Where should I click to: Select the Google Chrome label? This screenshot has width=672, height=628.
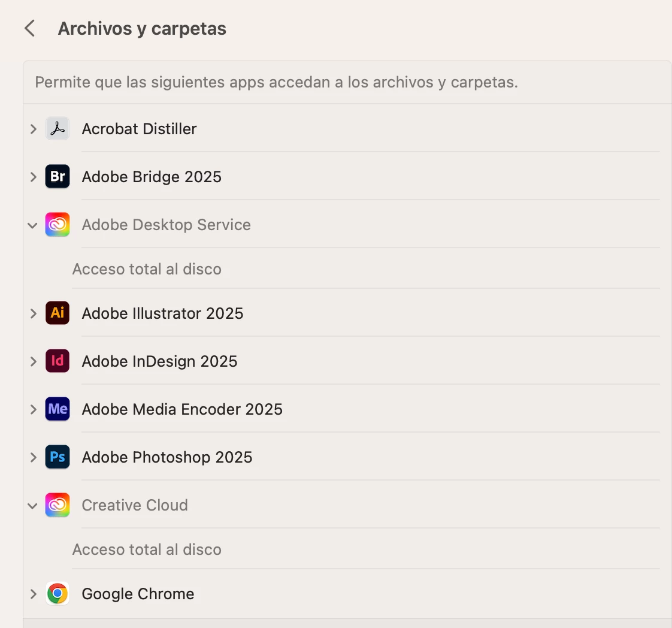click(x=138, y=594)
